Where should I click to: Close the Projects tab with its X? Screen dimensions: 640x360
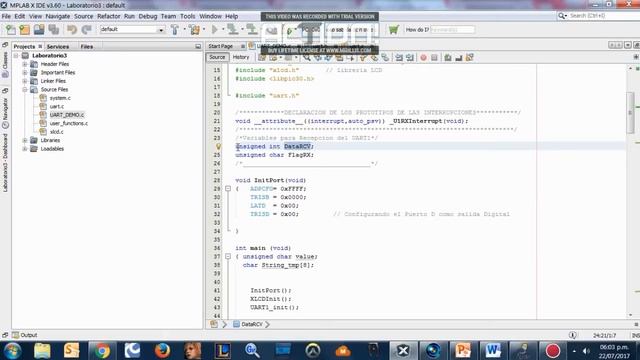pyautogui.click(x=40, y=47)
